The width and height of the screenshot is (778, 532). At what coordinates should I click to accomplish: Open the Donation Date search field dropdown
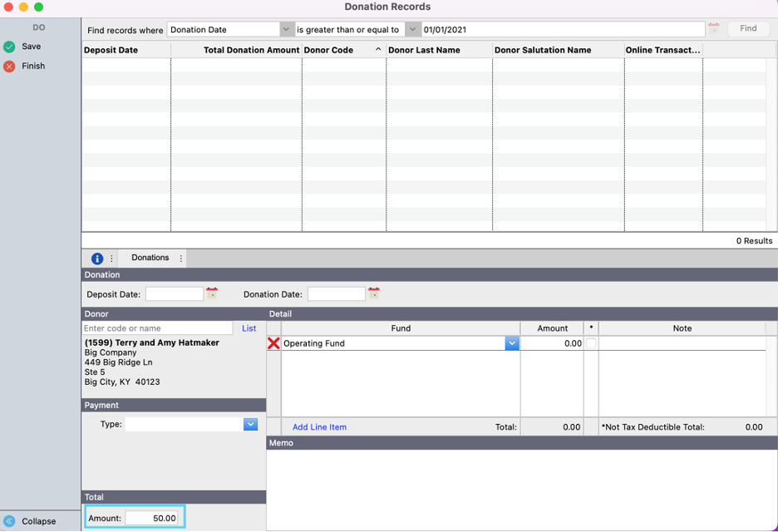pyautogui.click(x=287, y=29)
